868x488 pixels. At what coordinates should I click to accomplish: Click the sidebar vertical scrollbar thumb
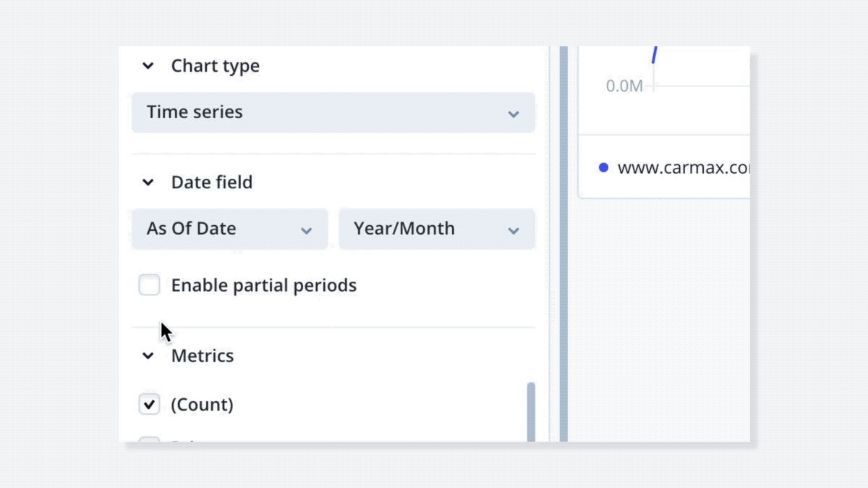coord(532,412)
